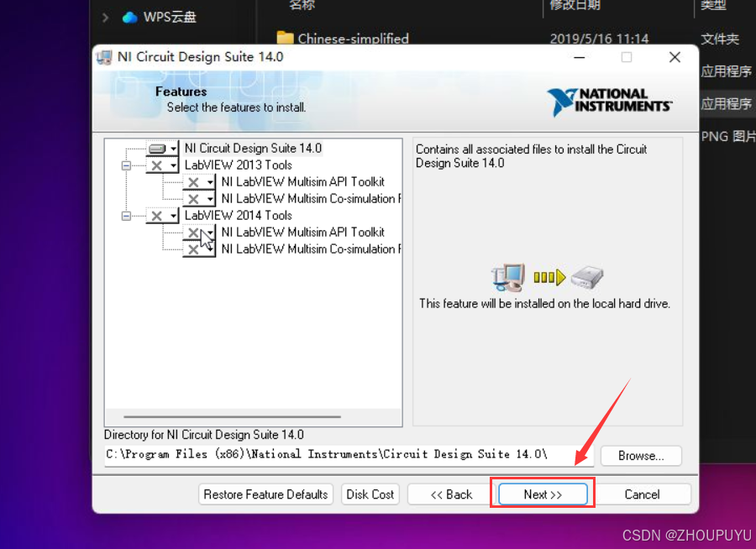The height and width of the screenshot is (549, 756).
Task: Click the hard drive icon in the description pane
Action: coord(587,277)
